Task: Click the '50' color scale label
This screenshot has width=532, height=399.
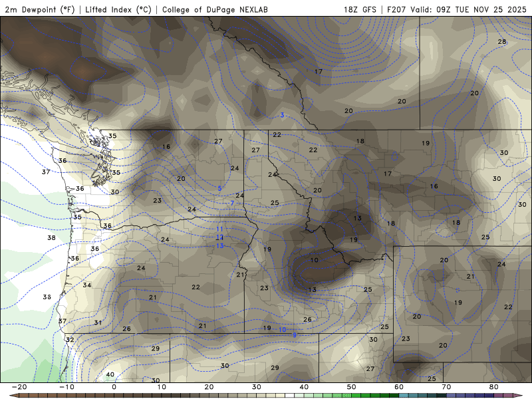Action: point(352,387)
